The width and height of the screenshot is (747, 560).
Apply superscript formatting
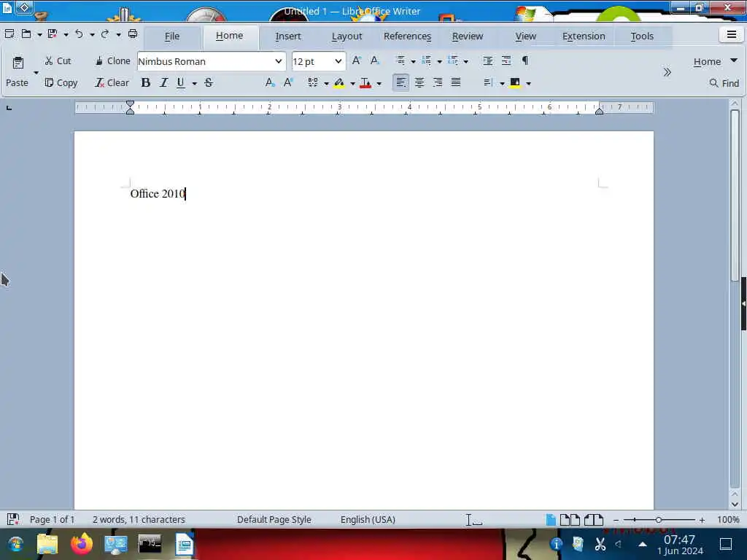pyautogui.click(x=288, y=83)
